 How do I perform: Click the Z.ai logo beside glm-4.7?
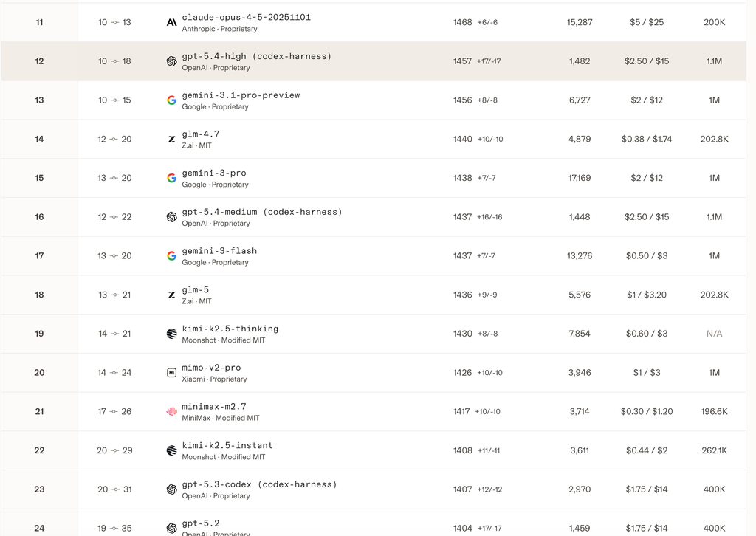(171, 139)
